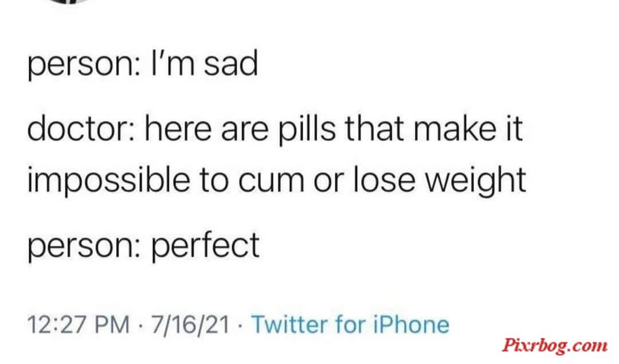Click the word "Twitter" in source label
The width and height of the screenshot is (619, 364).
[289, 324]
